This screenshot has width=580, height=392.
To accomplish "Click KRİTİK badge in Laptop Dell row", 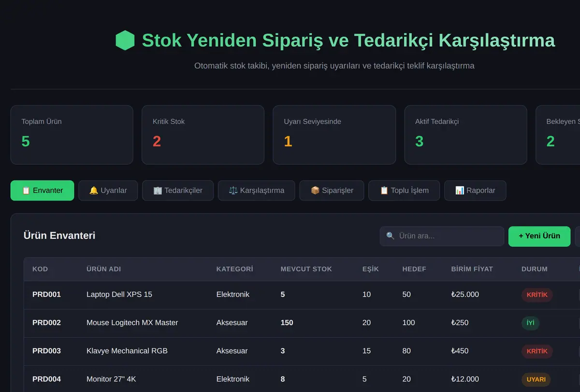I will click(x=537, y=295).
